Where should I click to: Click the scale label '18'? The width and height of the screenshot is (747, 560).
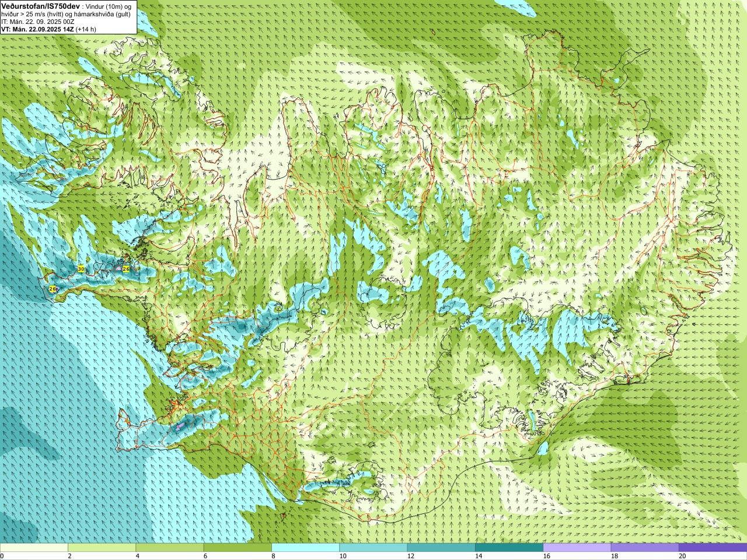(x=615, y=556)
